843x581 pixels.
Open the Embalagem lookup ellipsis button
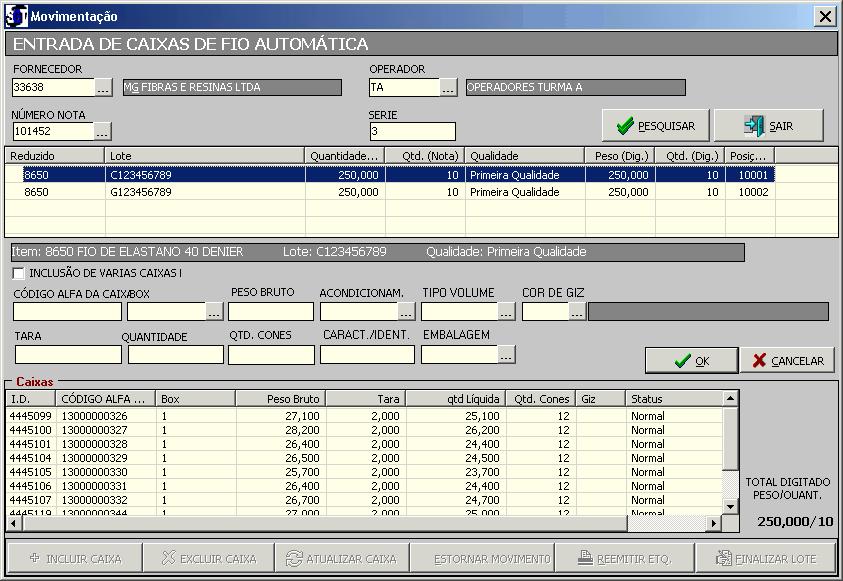[506, 354]
